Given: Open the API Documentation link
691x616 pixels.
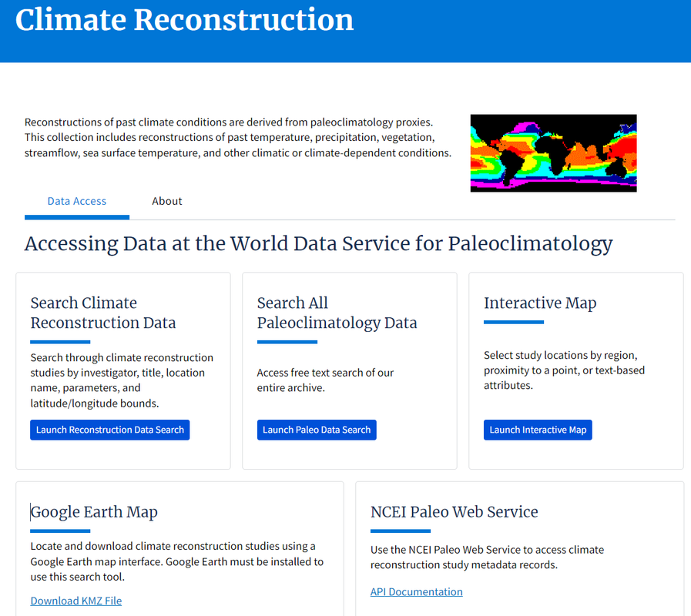Looking at the screenshot, I should pos(417,591).
